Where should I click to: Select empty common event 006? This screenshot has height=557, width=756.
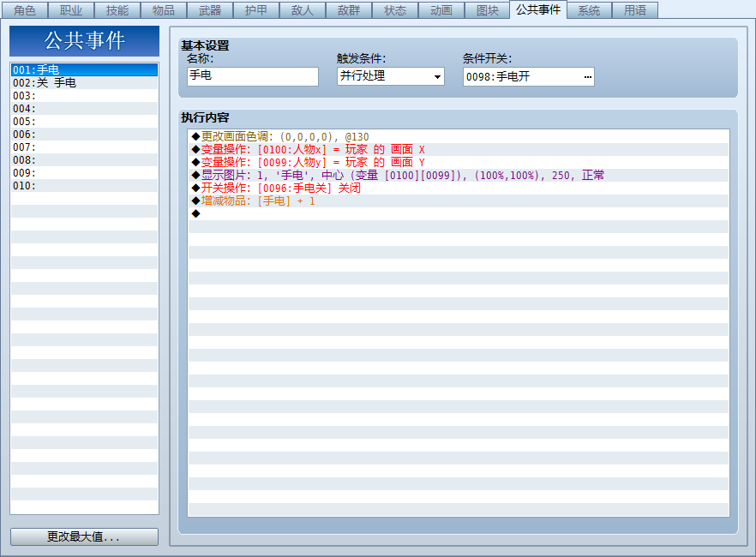click(x=84, y=135)
